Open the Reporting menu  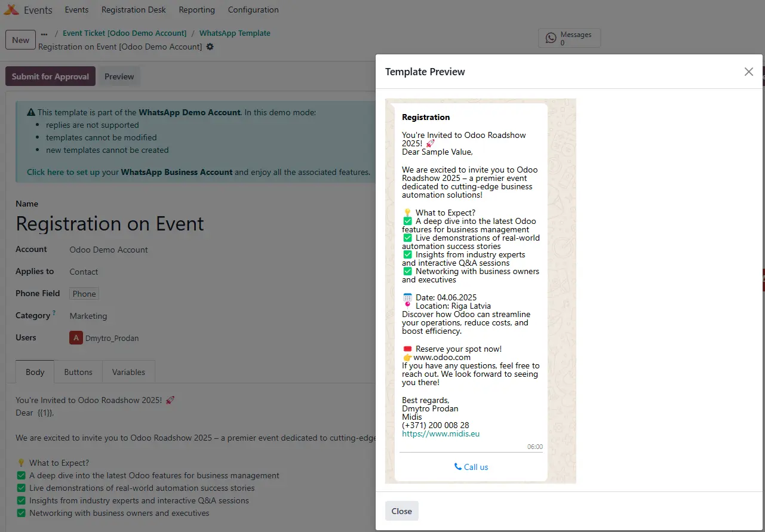(196, 10)
